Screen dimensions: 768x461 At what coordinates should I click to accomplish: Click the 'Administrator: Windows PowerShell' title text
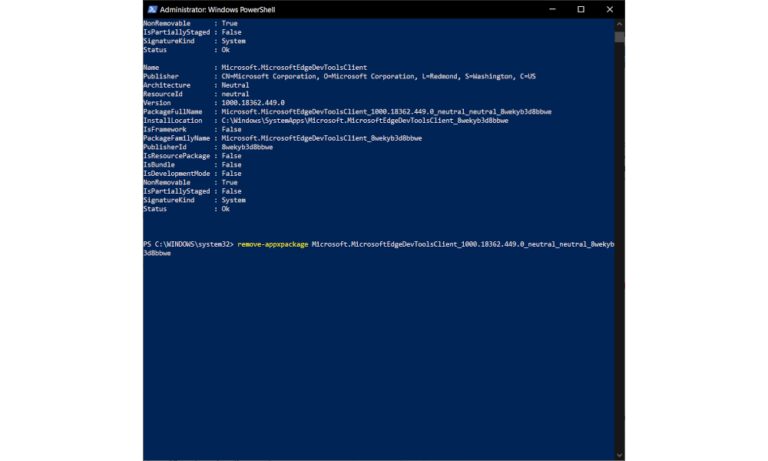(217, 9)
